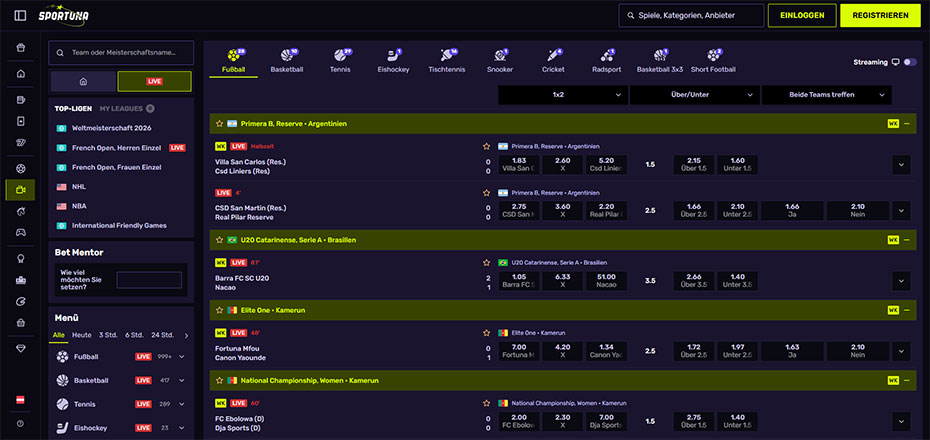Click the Sportuna logo
The height and width of the screenshot is (440, 930).
pos(63,15)
